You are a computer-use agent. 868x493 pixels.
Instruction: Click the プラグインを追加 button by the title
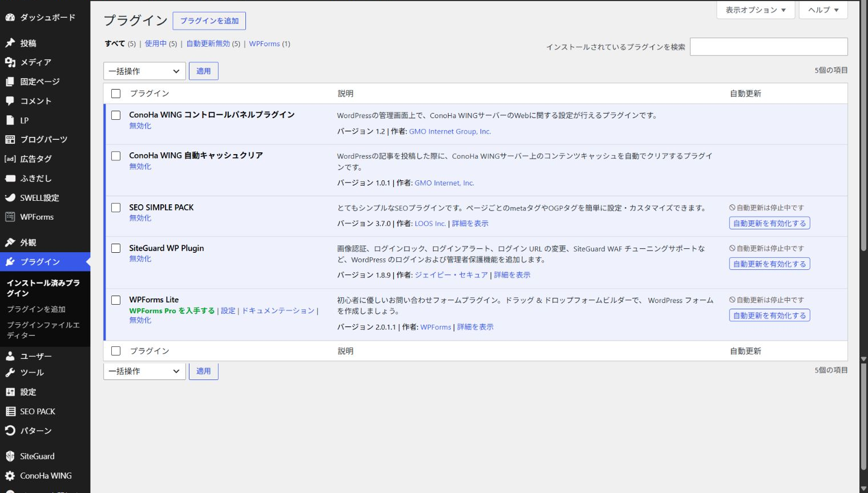[x=209, y=21]
